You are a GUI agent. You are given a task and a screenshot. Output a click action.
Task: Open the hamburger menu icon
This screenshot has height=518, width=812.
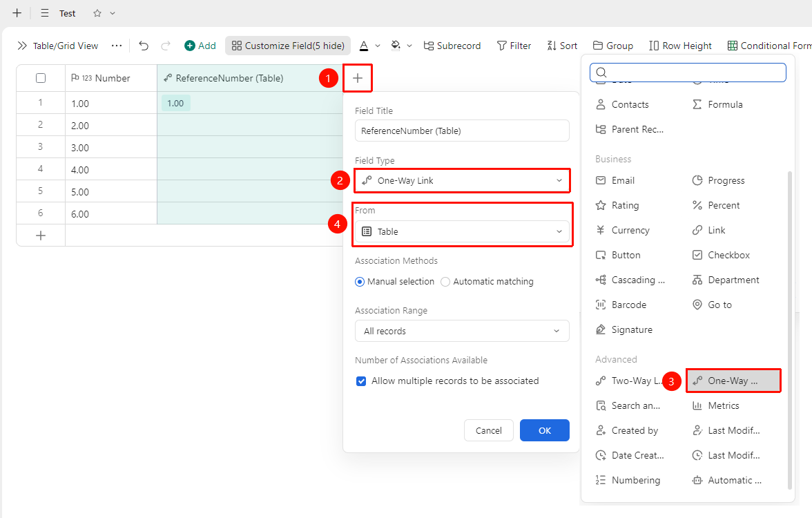pyautogui.click(x=45, y=13)
